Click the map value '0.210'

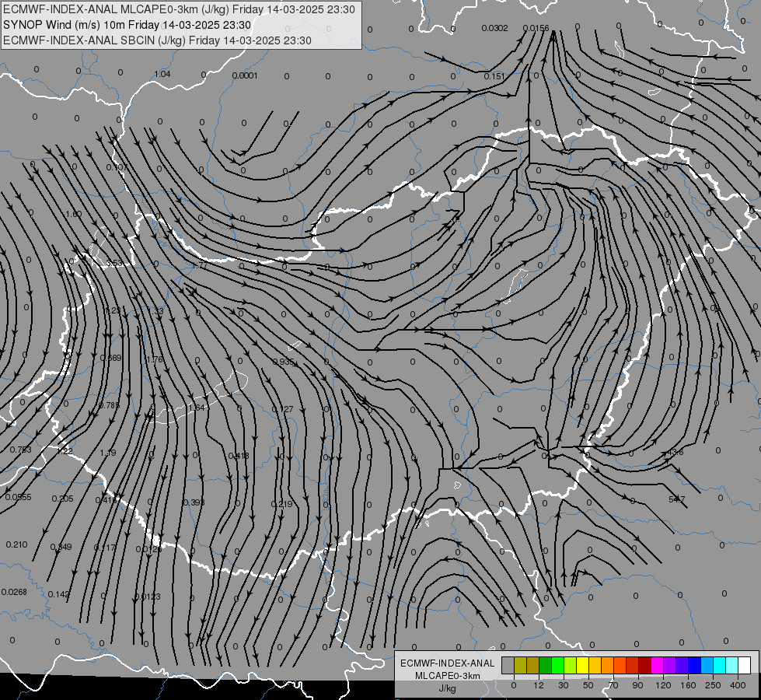[x=16, y=544]
